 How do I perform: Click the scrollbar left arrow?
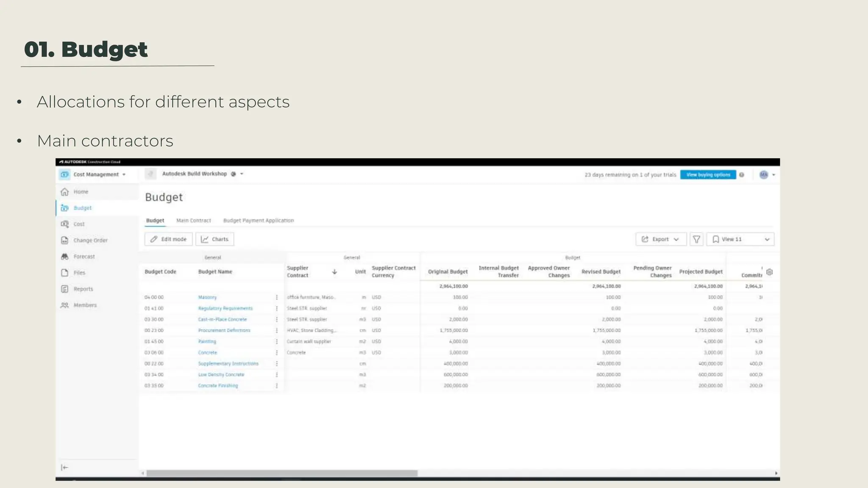(x=143, y=473)
